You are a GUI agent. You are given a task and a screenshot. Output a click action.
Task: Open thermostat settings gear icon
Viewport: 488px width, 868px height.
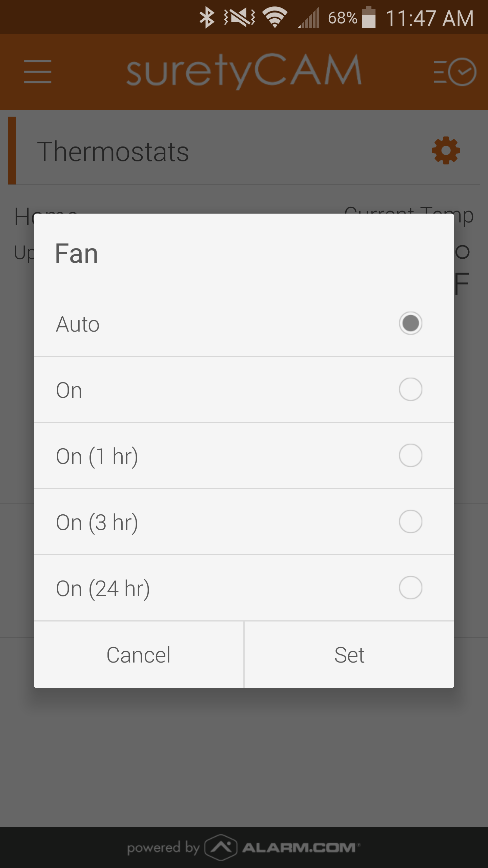(x=446, y=151)
